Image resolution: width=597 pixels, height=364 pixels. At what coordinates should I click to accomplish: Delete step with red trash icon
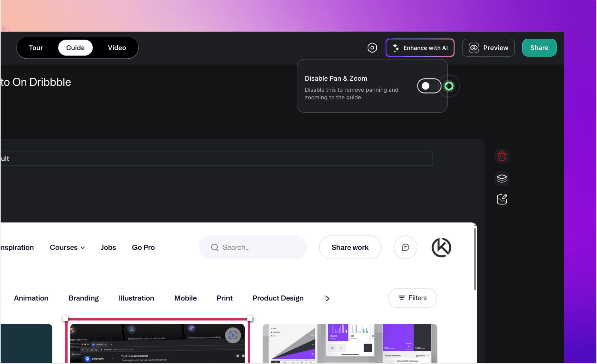click(502, 156)
